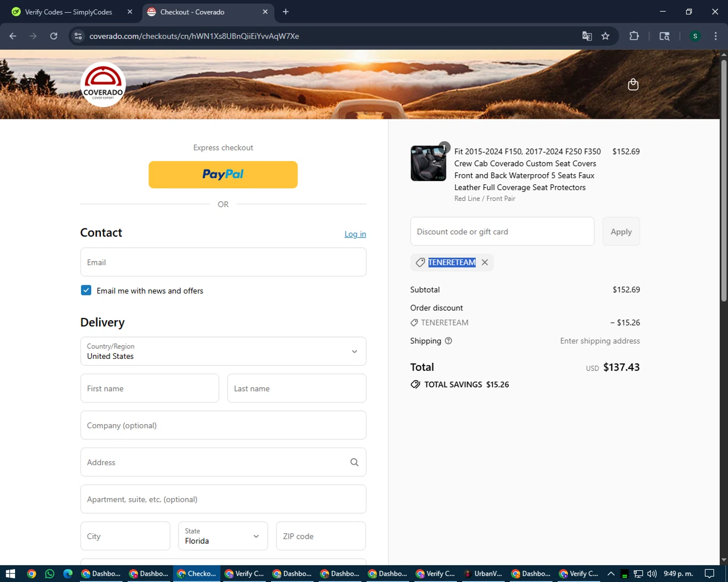Open the Country/Region dropdown
The width and height of the screenshot is (728, 582).
(x=223, y=351)
